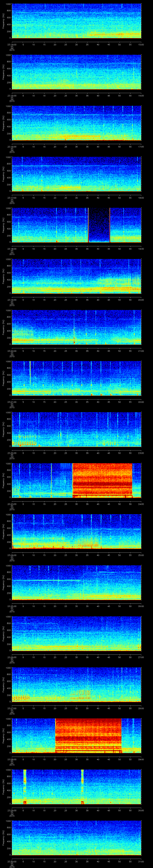Click the 17:00 end time label

point(141,147)
